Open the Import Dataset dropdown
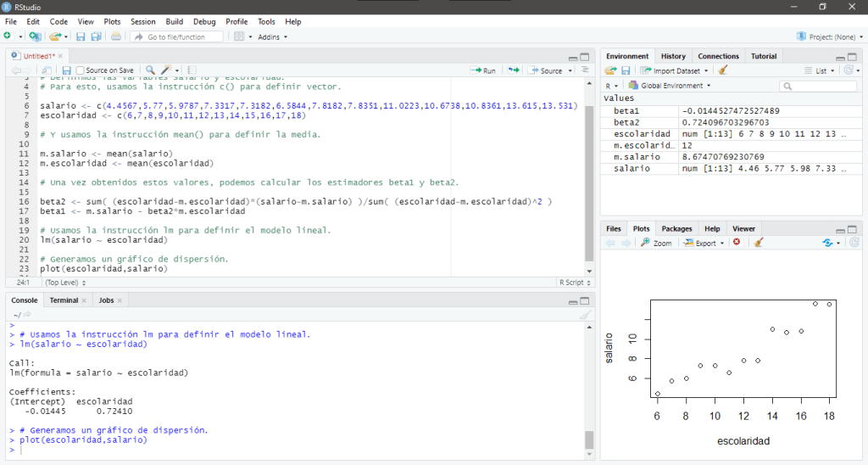Viewport: 868px width, 465px height. (x=675, y=70)
